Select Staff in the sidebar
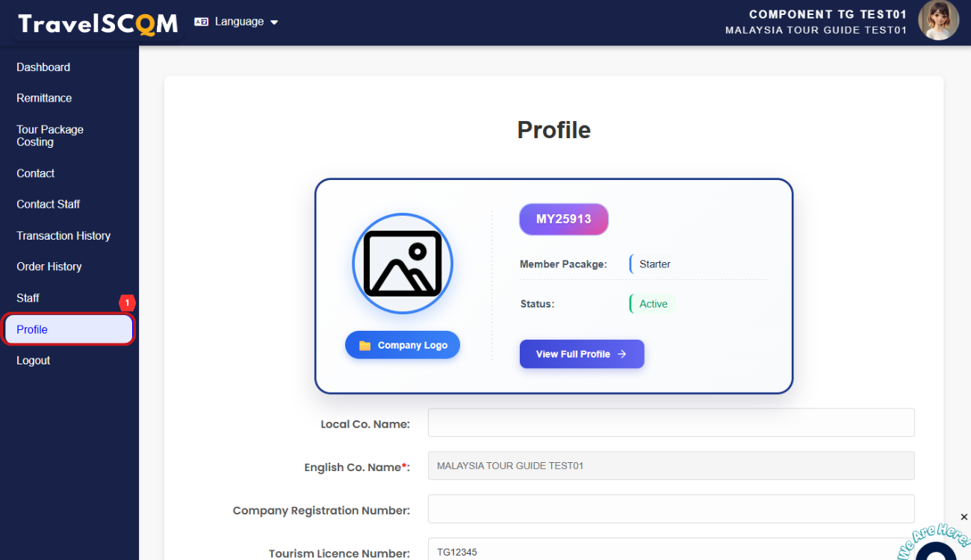The height and width of the screenshot is (560, 971). point(28,298)
